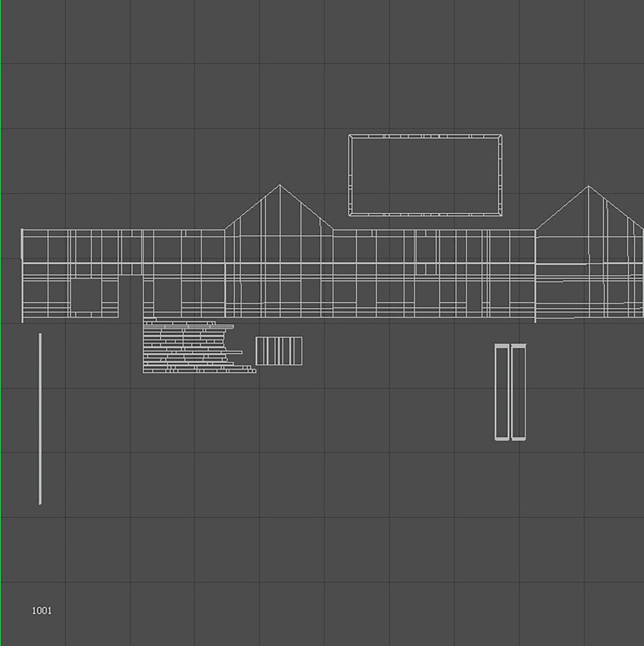Image resolution: width=644 pixels, height=646 pixels.
Task: Click the left gable peak vertex
Action: [x=280, y=185]
